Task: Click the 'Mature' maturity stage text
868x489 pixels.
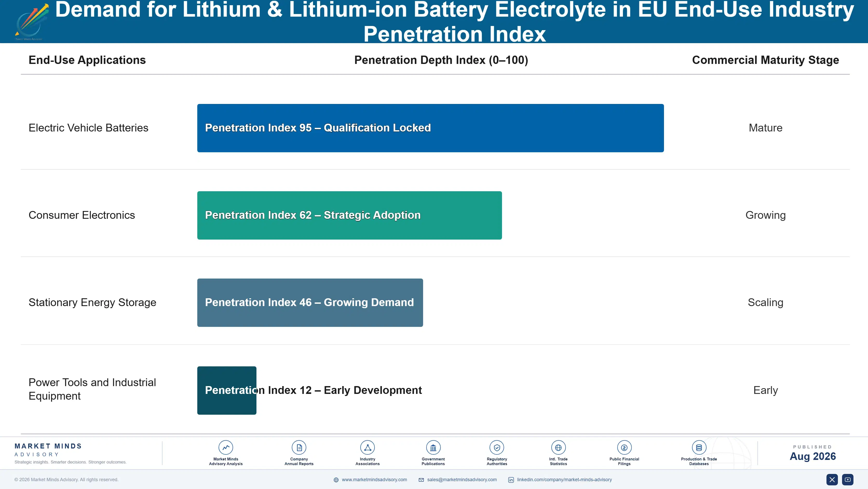Action: coord(765,128)
